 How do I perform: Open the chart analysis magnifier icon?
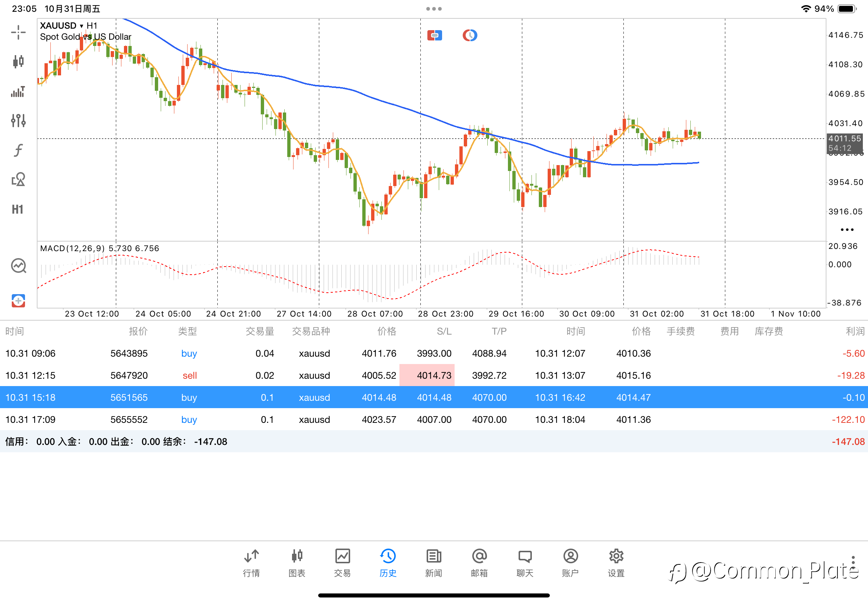[18, 266]
